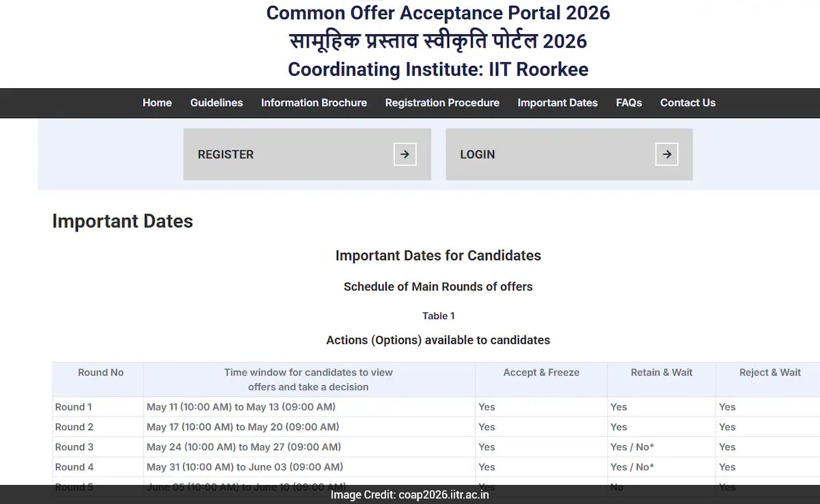Click the arrow icon on REGISTER button

[405, 154]
